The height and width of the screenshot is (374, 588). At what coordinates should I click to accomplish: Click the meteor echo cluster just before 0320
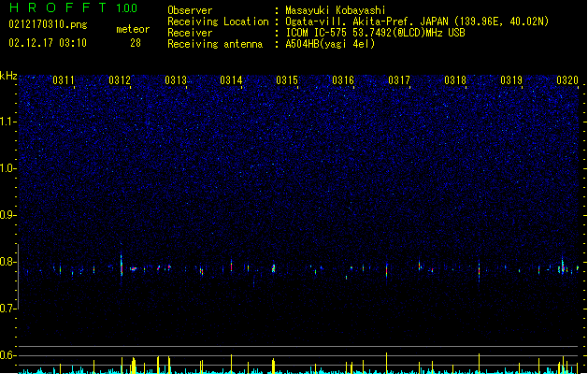(x=562, y=267)
